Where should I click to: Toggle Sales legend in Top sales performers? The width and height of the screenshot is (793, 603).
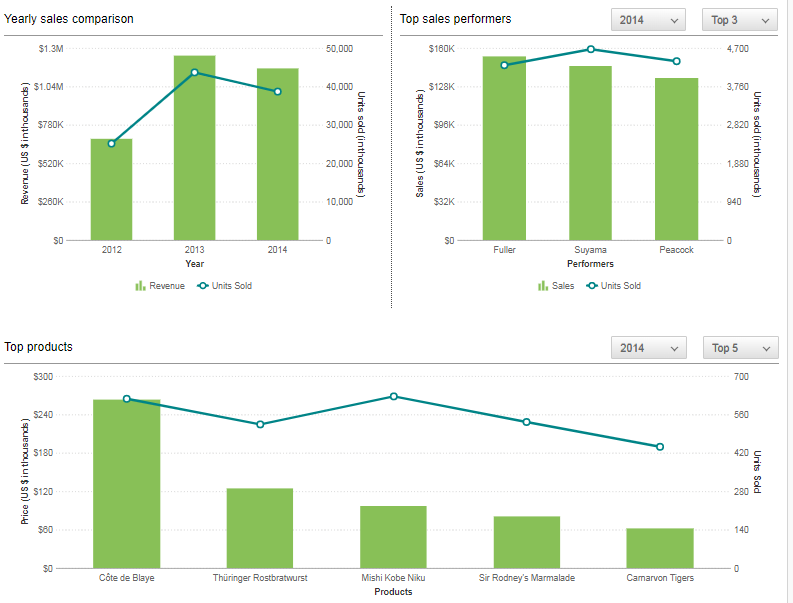[555, 286]
